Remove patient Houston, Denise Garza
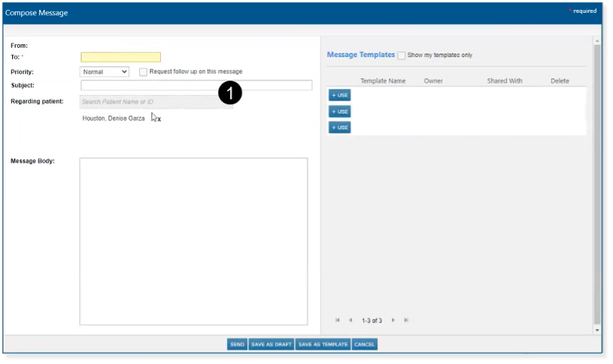The width and height of the screenshot is (613, 364). click(x=158, y=118)
